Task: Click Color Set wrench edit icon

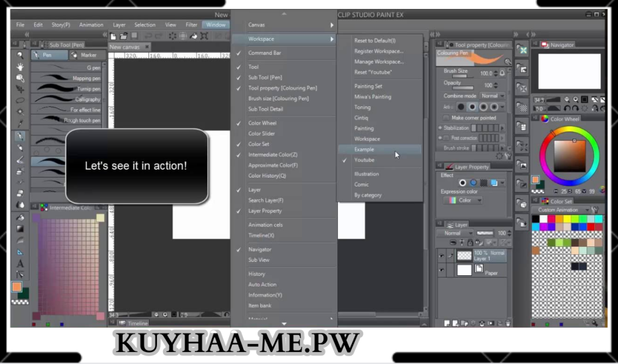Action: pyautogui.click(x=595, y=210)
